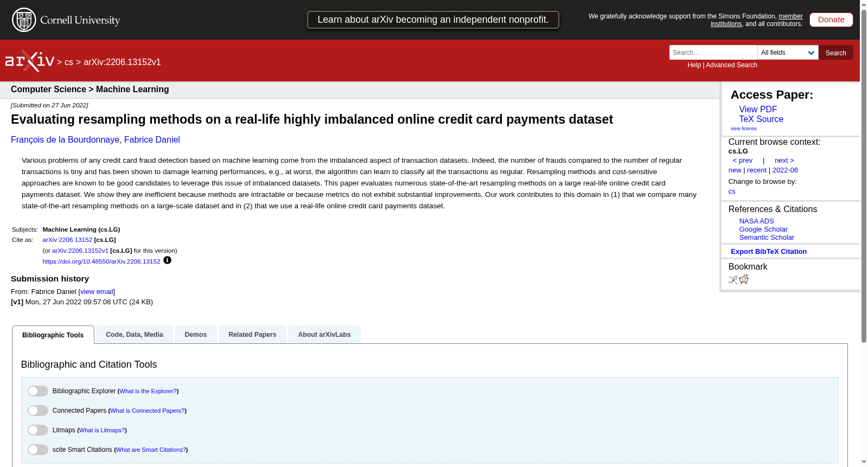Click author François de la Bourdonnaye
The image size is (868, 467).
(x=65, y=139)
